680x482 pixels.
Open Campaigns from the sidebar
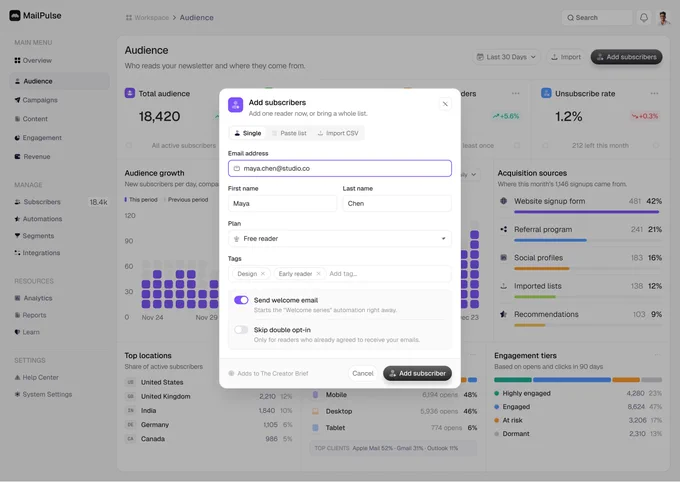pyautogui.click(x=59, y=100)
